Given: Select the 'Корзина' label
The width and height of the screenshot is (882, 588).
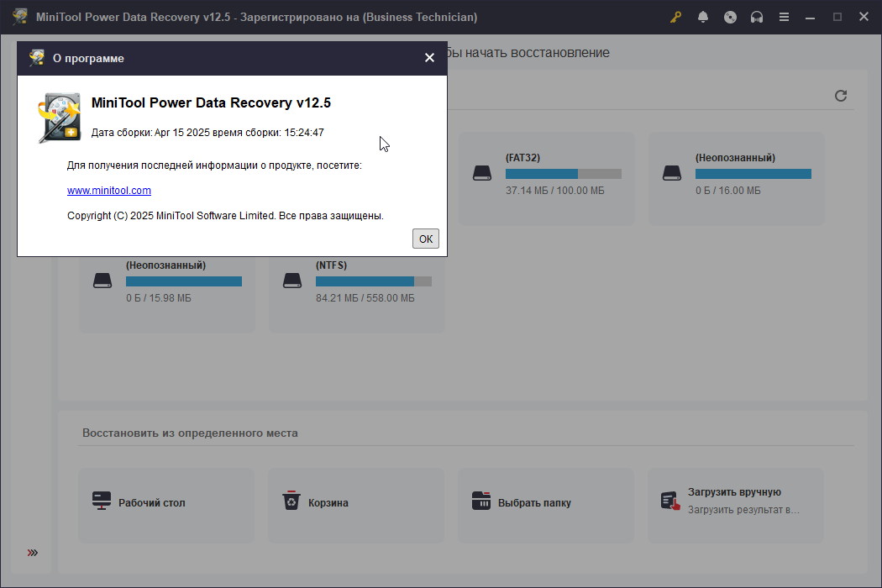Looking at the screenshot, I should point(328,503).
